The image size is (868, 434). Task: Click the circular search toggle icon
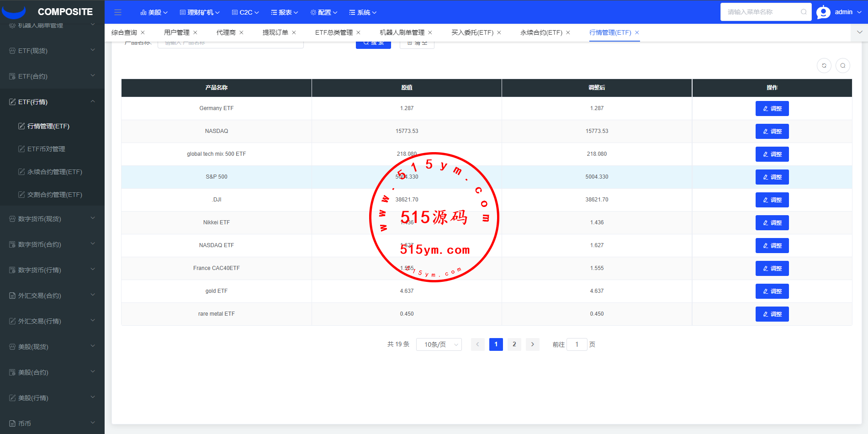(842, 66)
